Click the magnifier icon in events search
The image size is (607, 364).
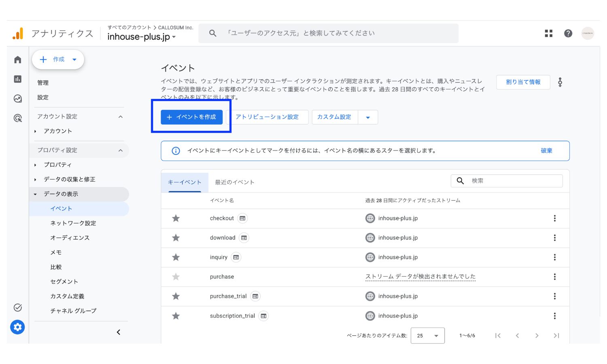[x=460, y=181]
